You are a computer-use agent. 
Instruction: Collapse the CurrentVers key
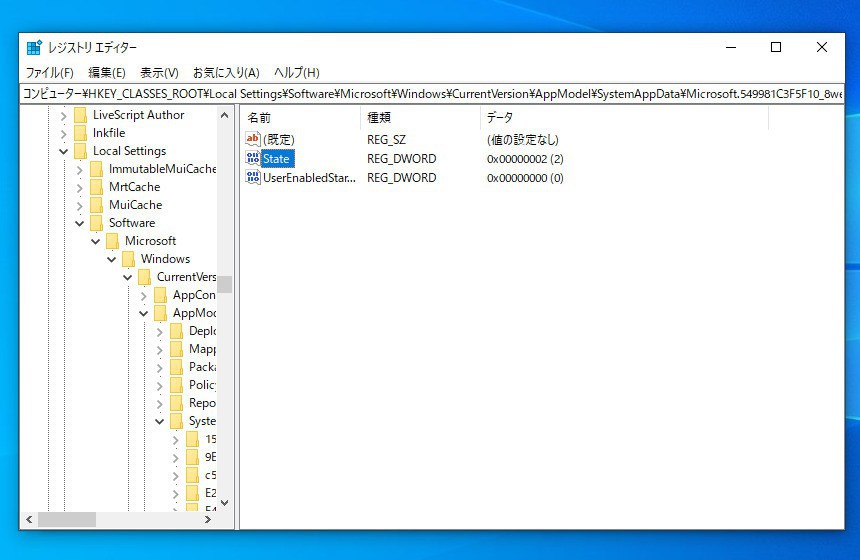click(x=127, y=278)
